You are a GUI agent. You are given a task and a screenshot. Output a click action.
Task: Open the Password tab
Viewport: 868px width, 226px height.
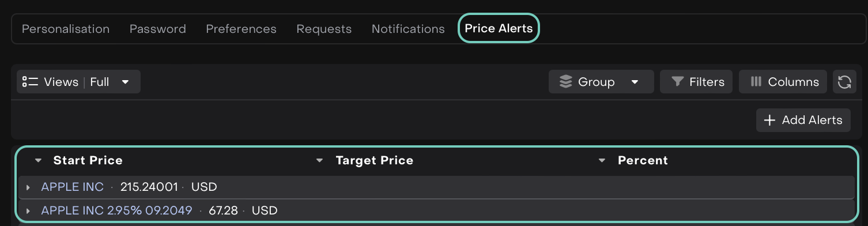158,29
